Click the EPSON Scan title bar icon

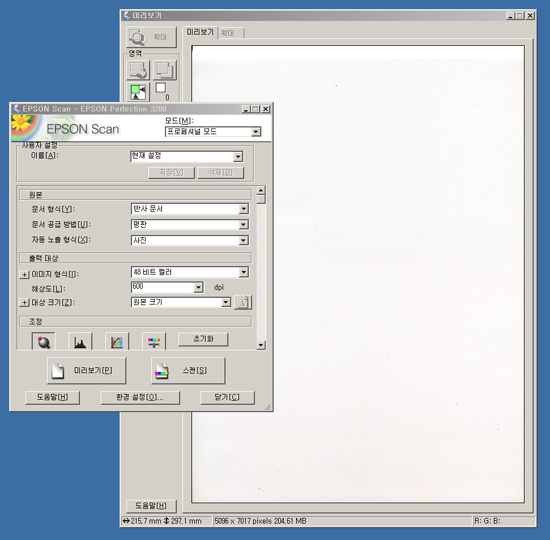pos(17,108)
